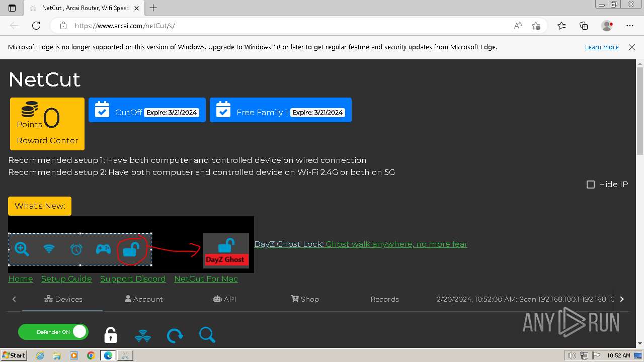Tick the Hide IP checkbox
Image resolution: width=644 pixels, height=362 pixels.
591,185
